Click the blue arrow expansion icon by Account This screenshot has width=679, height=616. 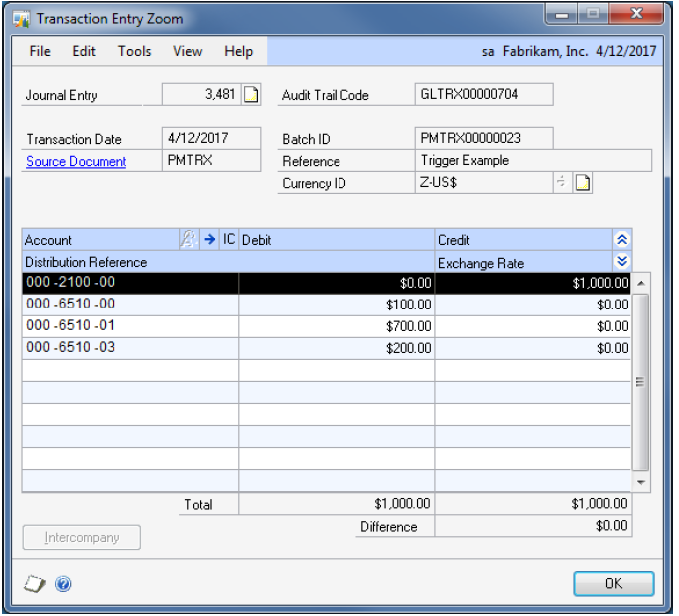(209, 240)
